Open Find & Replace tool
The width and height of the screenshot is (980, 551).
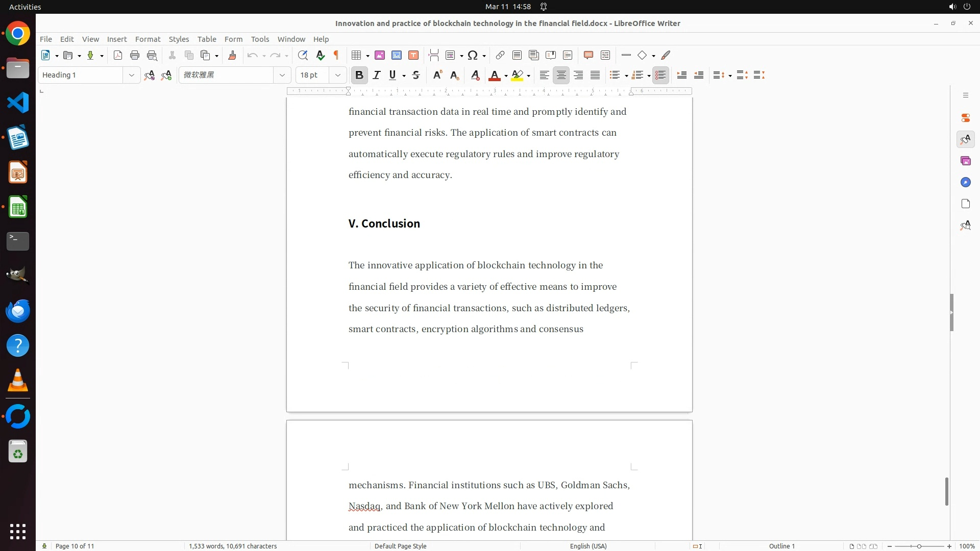pyautogui.click(x=303, y=55)
